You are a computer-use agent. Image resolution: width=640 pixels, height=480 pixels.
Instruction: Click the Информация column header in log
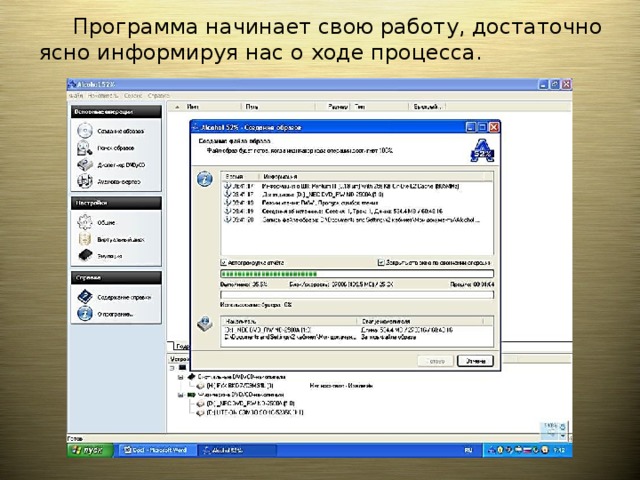tap(371, 176)
